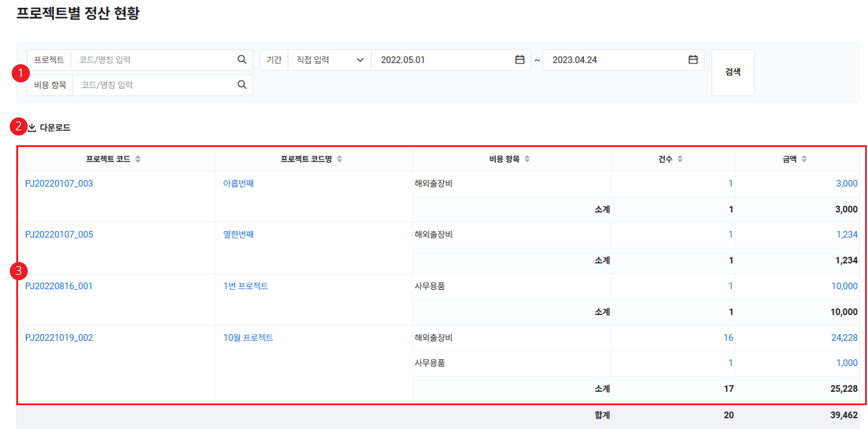Open the start date calendar icon

point(520,60)
